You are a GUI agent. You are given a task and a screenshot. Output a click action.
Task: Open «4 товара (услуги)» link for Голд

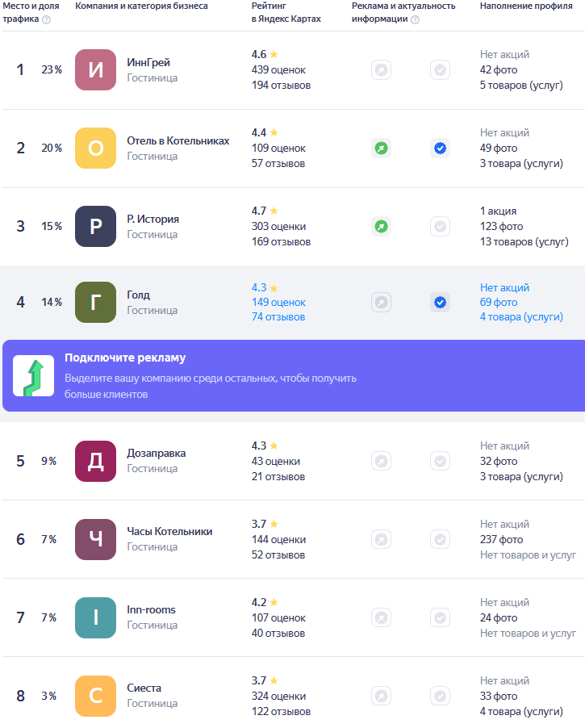pos(521,317)
